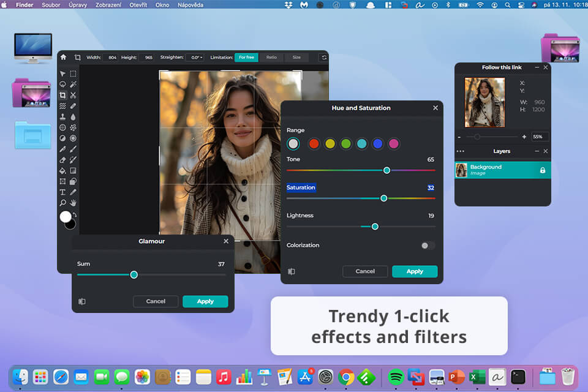Open the Zobrazení menu
Viewport: 588px width, 392px height.
pyautogui.click(x=108, y=5)
